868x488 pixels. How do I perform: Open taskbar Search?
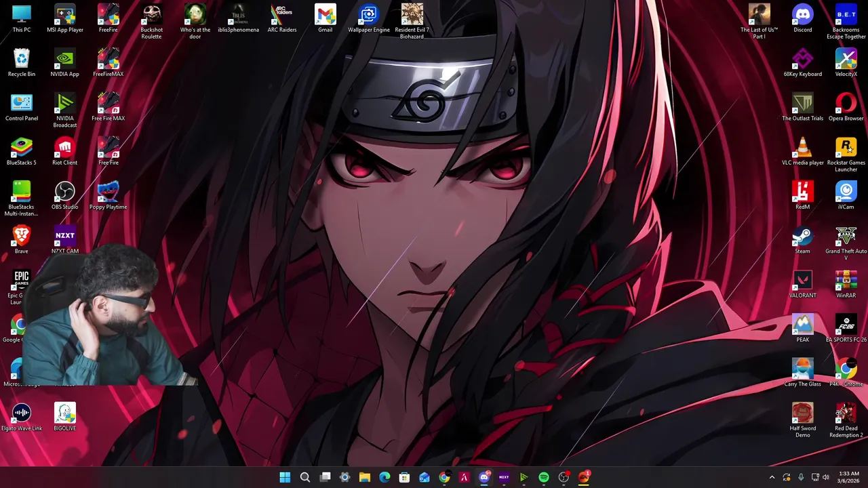tap(305, 478)
